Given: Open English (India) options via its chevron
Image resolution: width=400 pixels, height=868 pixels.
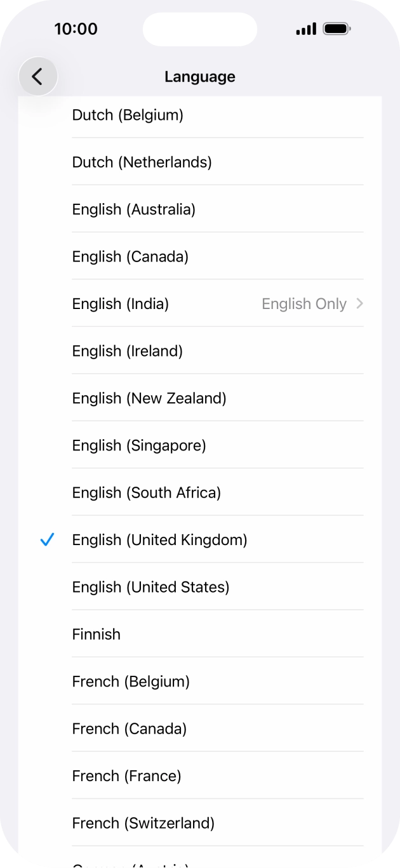Looking at the screenshot, I should pyautogui.click(x=359, y=304).
